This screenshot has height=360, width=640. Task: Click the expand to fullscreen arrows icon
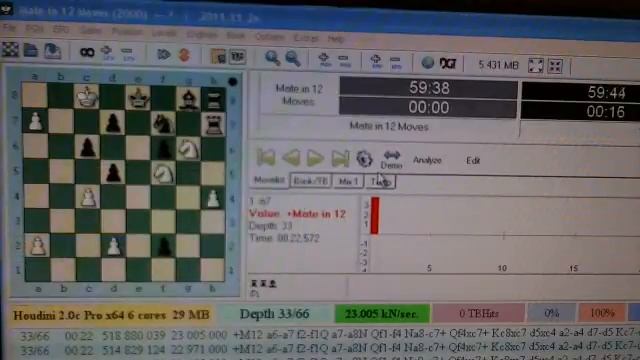pos(535,65)
